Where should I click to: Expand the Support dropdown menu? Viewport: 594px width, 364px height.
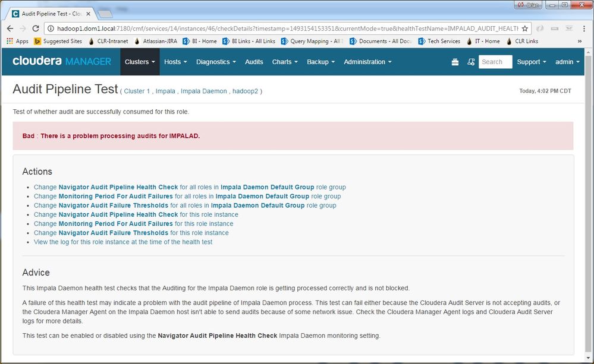(532, 62)
